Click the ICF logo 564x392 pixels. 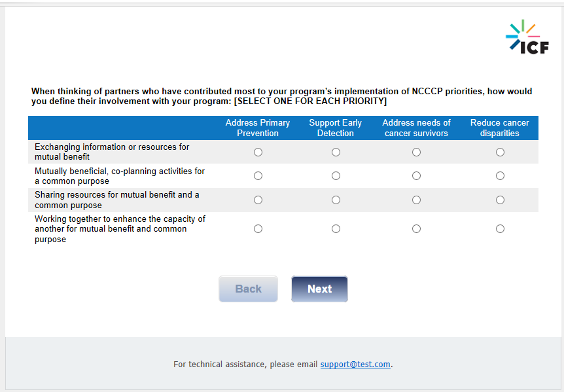[527, 37]
